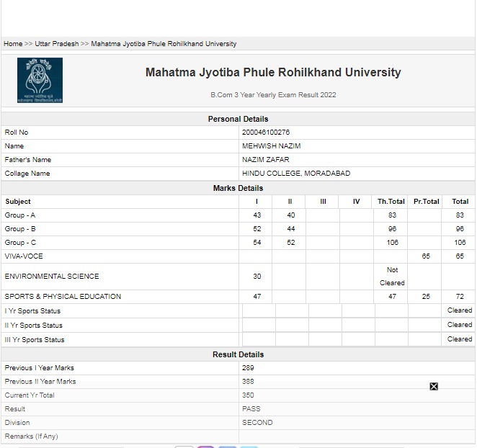Select the Result Details section header

pos(239,354)
